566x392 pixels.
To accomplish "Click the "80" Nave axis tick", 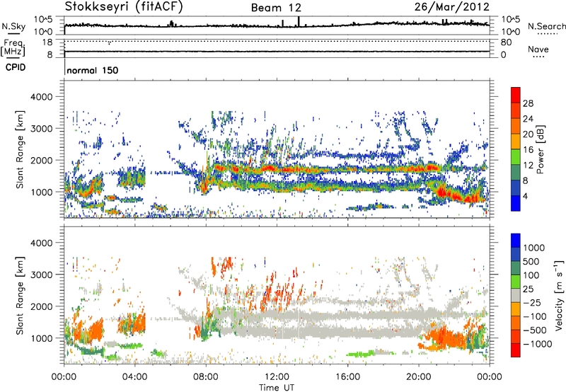I will point(506,42).
